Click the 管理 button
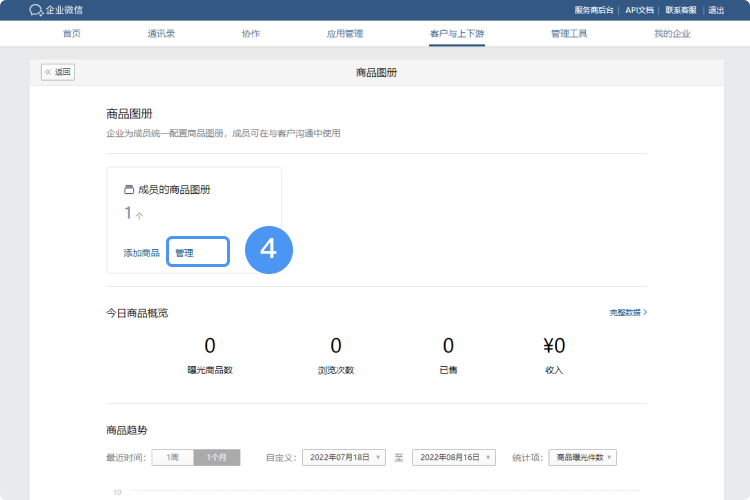The image size is (750, 500). (198, 252)
